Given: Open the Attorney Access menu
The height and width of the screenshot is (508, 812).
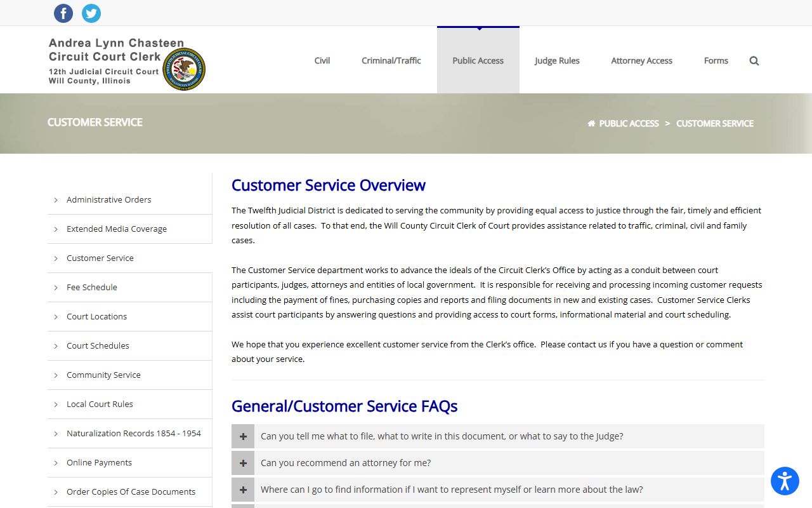Looking at the screenshot, I should tap(641, 61).
